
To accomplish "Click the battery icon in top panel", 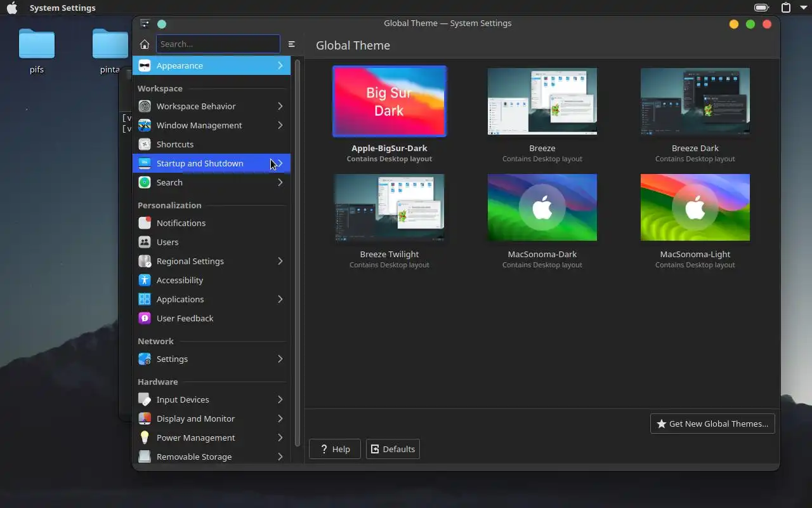I will [x=761, y=8].
